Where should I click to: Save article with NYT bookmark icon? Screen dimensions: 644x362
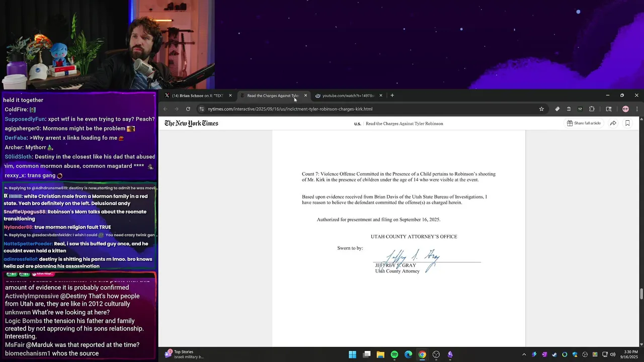[627, 123]
